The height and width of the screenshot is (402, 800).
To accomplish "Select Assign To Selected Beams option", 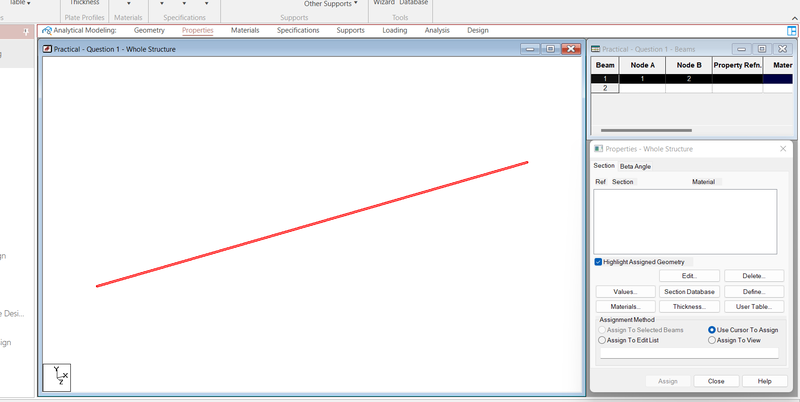I will [602, 330].
